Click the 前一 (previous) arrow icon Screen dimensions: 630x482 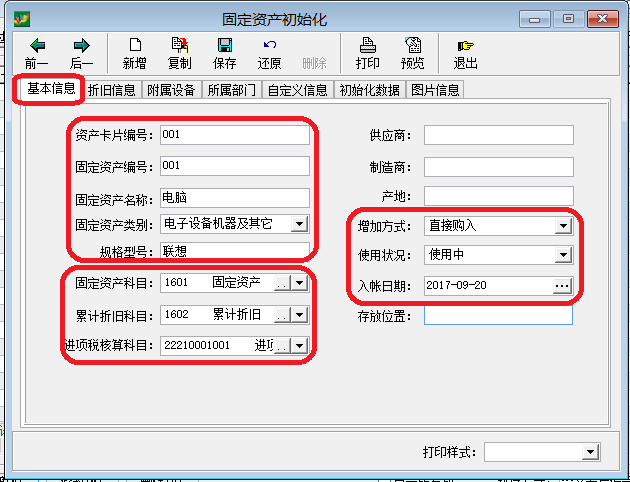click(38, 46)
